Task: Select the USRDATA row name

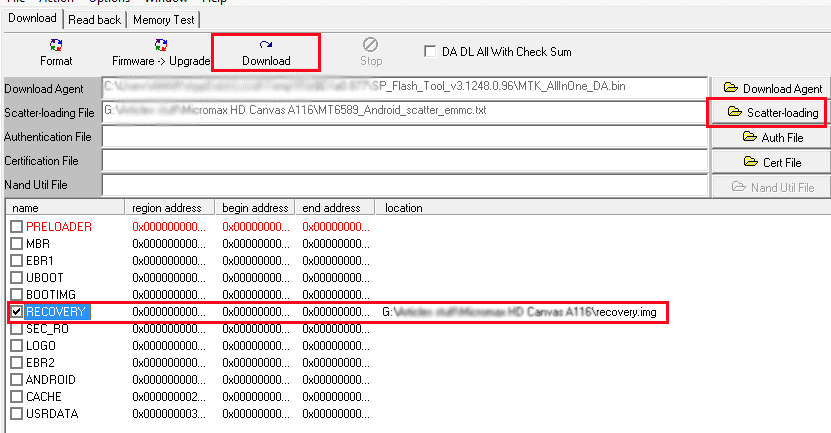Action: click(52, 413)
